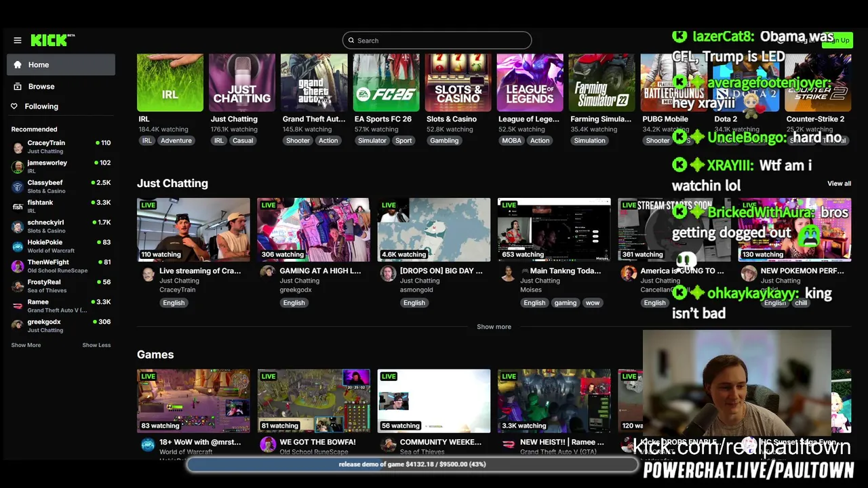Open the Browse sidebar item
868x488 pixels.
click(x=61, y=87)
